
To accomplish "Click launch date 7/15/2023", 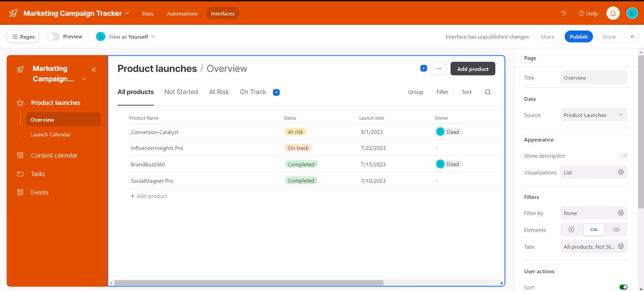I will tap(373, 164).
